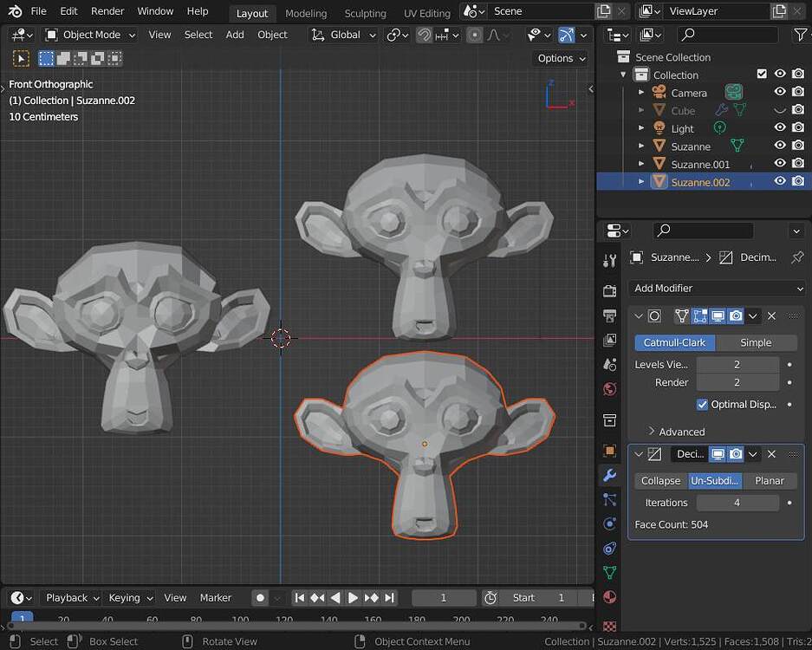Open the View Layer properties tab
The width and height of the screenshot is (812, 650).
point(609,340)
